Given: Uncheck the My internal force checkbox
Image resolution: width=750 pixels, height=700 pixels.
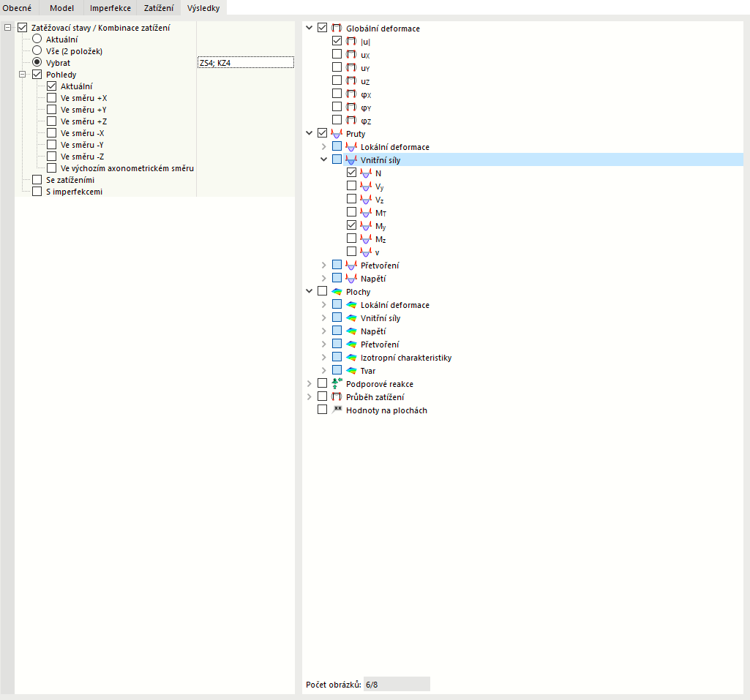Looking at the screenshot, I should [x=351, y=225].
